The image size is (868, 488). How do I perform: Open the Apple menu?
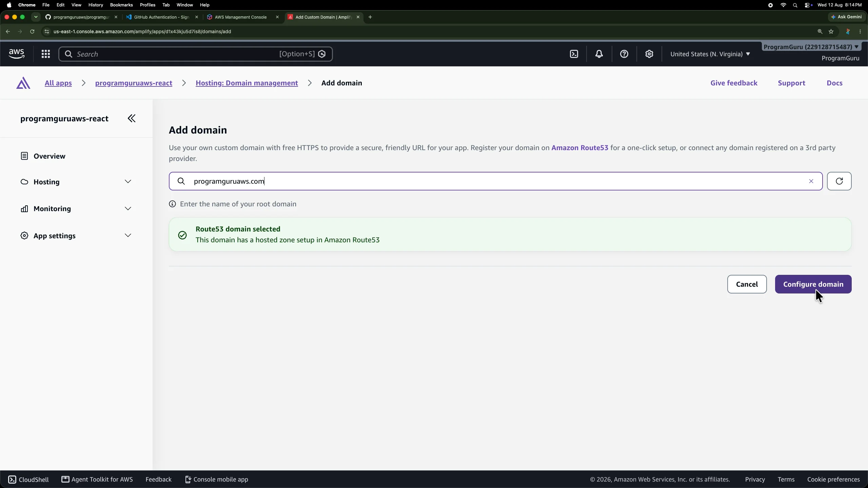[x=9, y=5]
